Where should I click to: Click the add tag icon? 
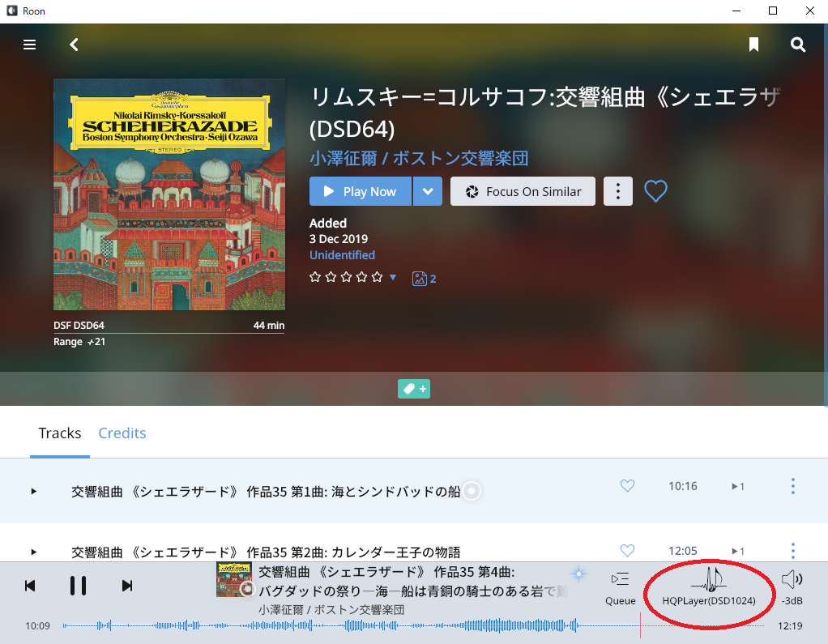point(413,389)
